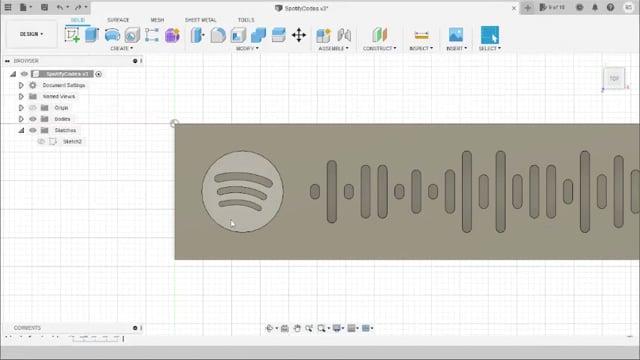Open the DESIGN workspace dropdown
This screenshot has width=640, height=360.
pyautogui.click(x=31, y=34)
